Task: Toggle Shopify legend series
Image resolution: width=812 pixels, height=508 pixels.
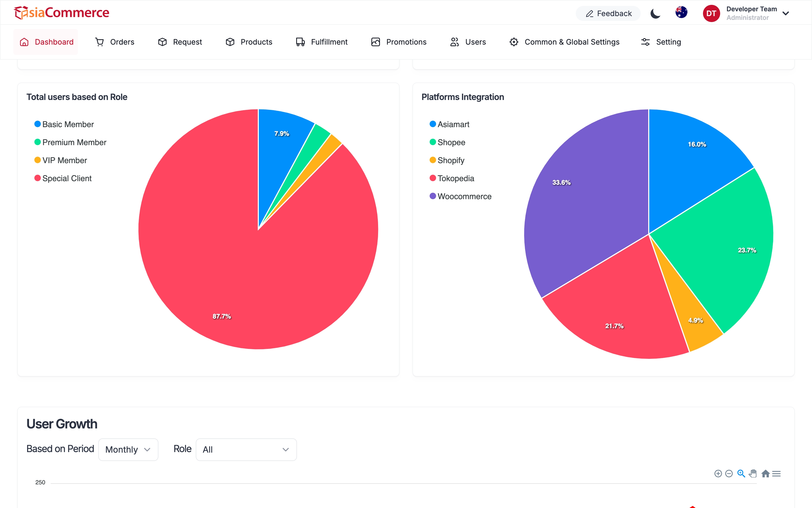Action: 447,160
